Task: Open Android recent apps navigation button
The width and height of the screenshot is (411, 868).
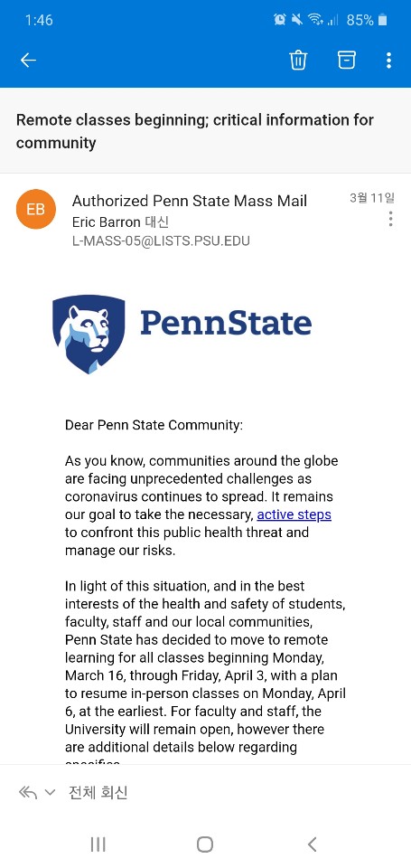Action: [x=98, y=844]
